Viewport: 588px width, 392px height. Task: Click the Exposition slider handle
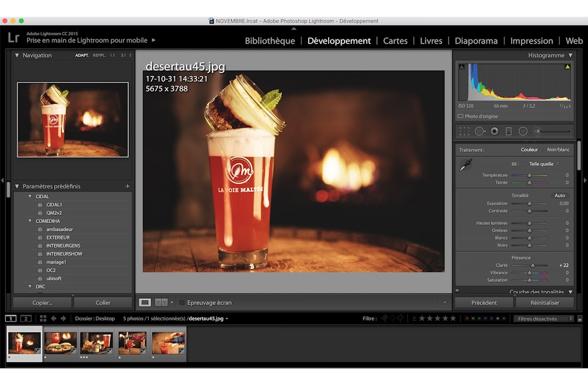point(530,204)
